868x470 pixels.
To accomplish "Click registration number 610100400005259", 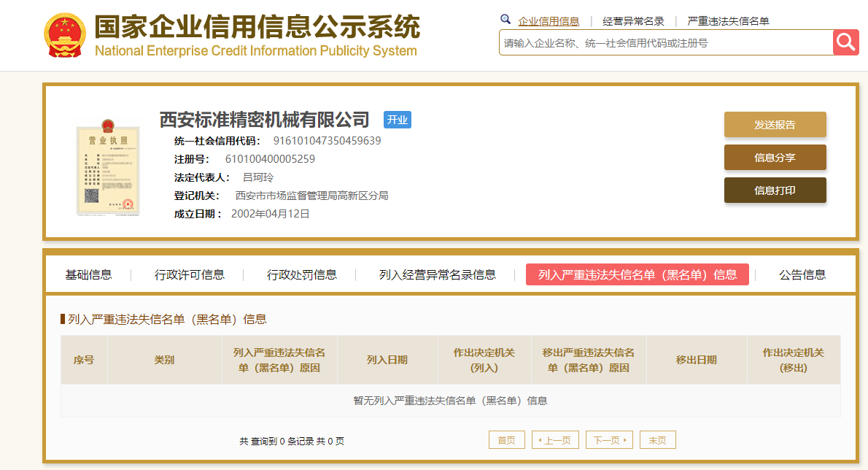I will coord(270,159).
